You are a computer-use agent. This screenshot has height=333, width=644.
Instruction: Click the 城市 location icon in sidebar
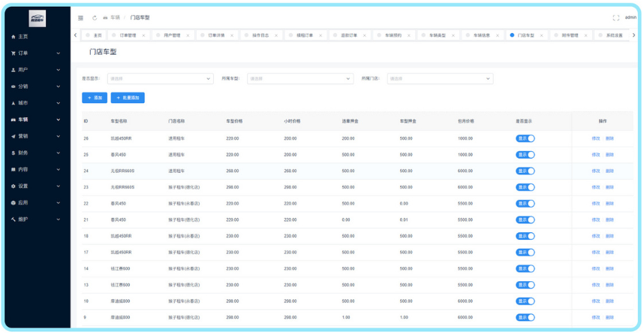pos(14,103)
